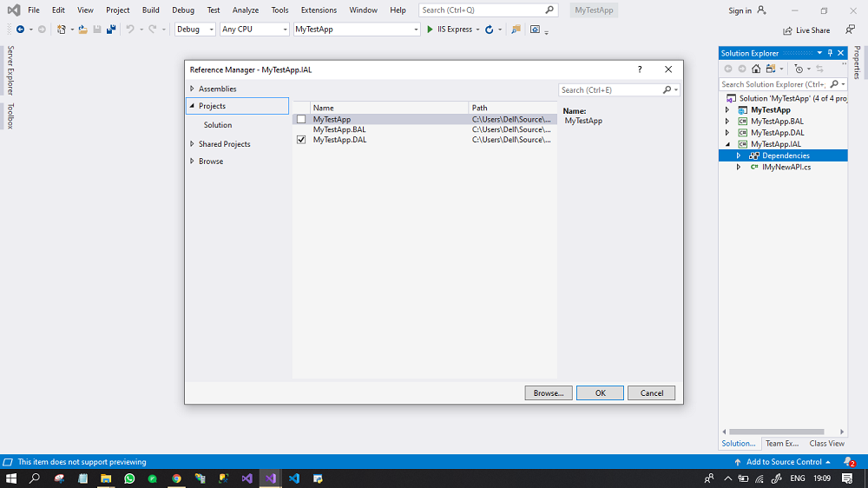Click the notifications bell in status bar
868x488 pixels.
point(849,461)
